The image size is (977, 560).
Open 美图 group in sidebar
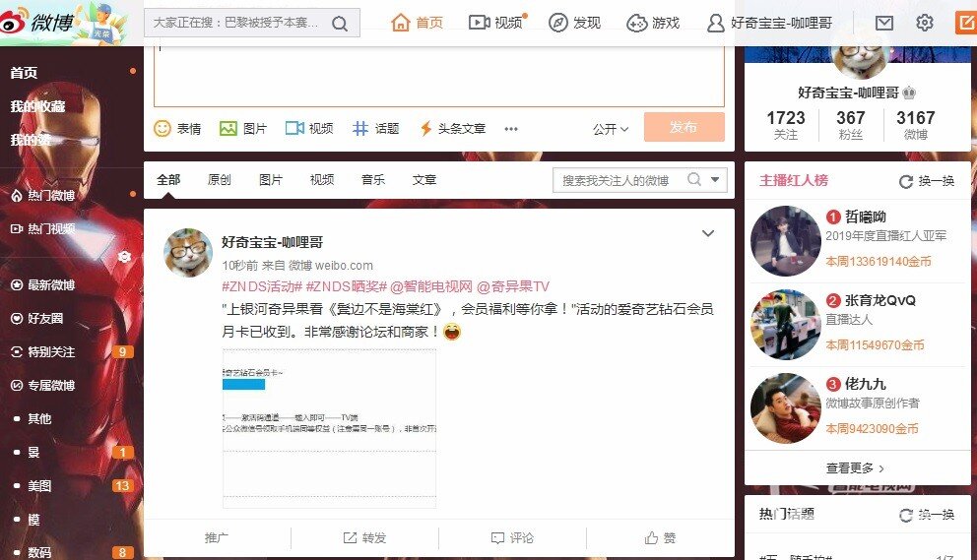coord(39,486)
